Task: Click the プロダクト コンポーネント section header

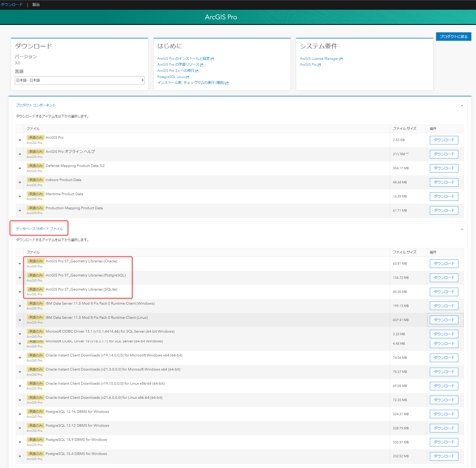Action: [36, 105]
